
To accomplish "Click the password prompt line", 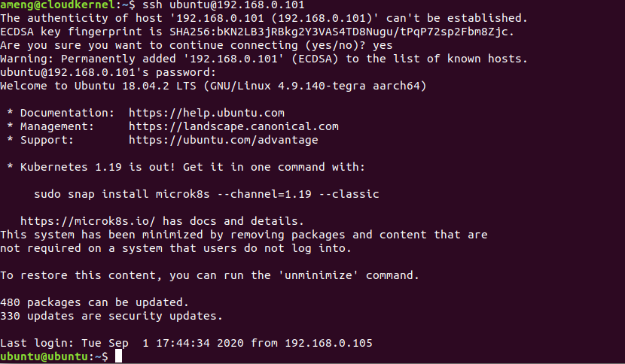I will (x=108, y=72).
